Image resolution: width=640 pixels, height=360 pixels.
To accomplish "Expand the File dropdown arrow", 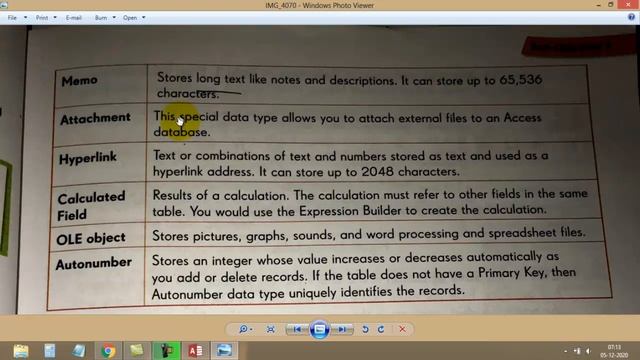I will (x=25, y=18).
